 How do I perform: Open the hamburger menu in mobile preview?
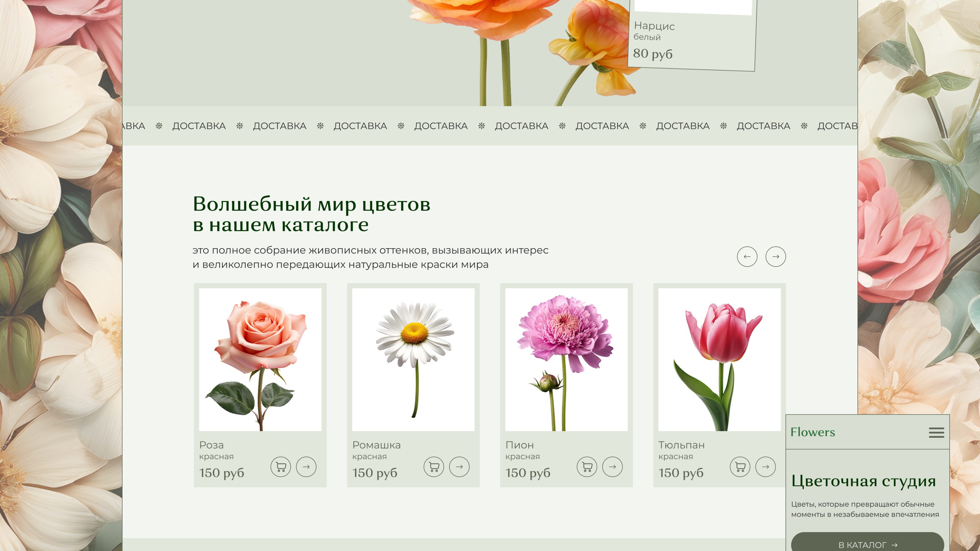coord(936,432)
